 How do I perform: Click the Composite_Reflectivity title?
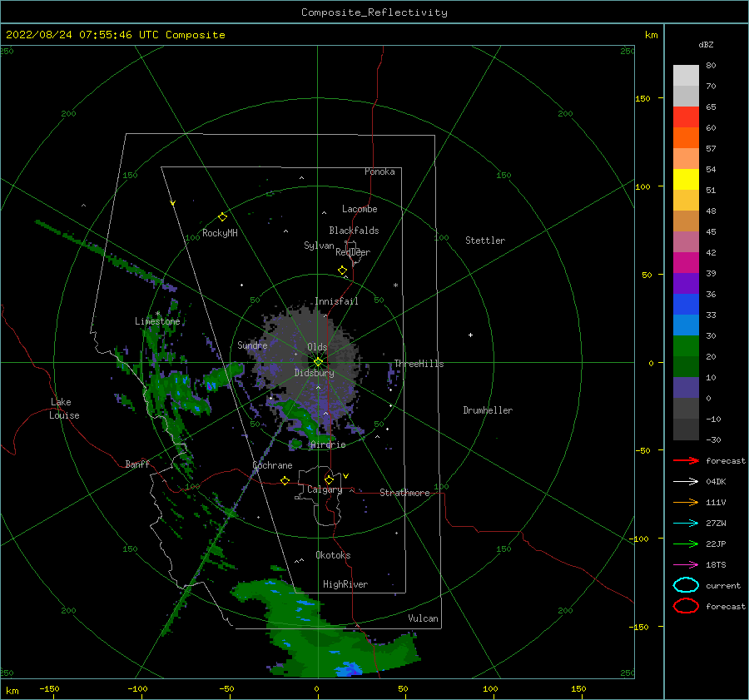coord(374,12)
